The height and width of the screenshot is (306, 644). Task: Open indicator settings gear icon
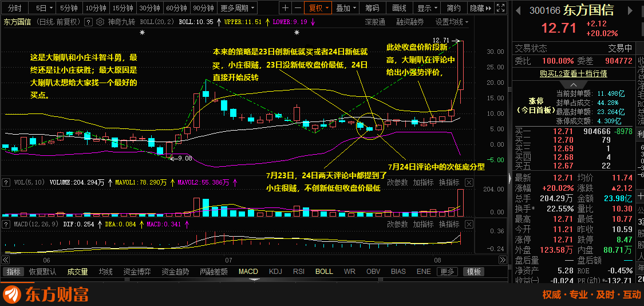tap(100, 22)
